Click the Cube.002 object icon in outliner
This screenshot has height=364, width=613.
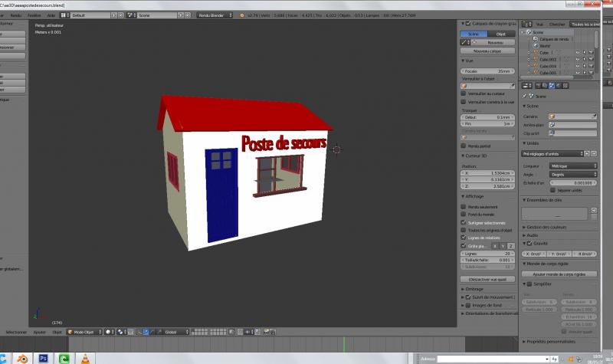pyautogui.click(x=535, y=59)
